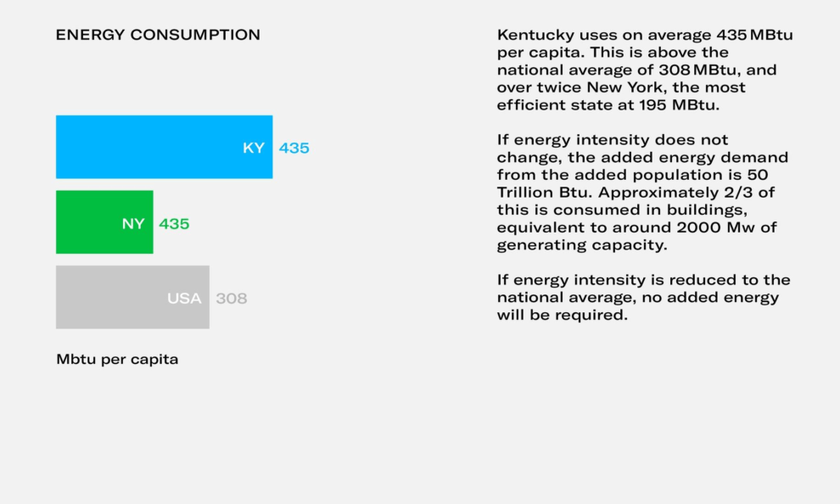Click the white NY label inside the bar
The image size is (840, 504).
[x=133, y=224]
